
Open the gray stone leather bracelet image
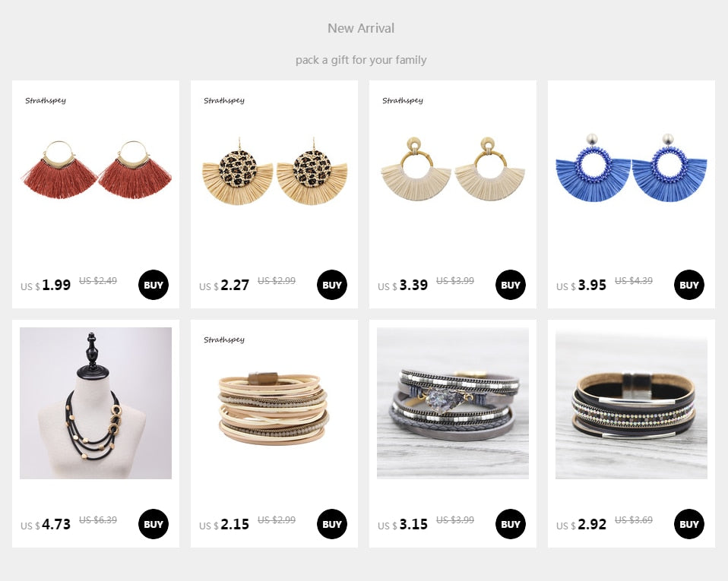click(453, 403)
